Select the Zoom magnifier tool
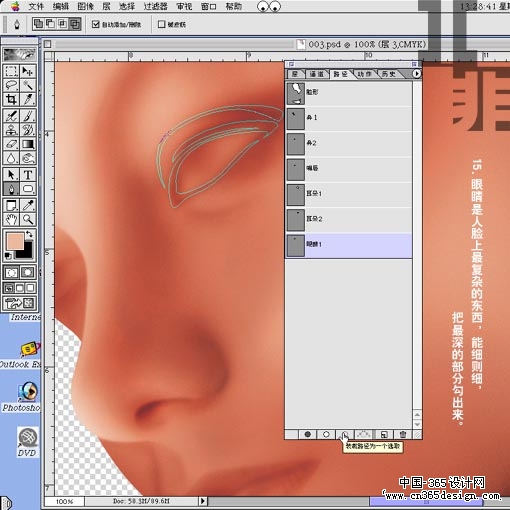 tap(28, 220)
